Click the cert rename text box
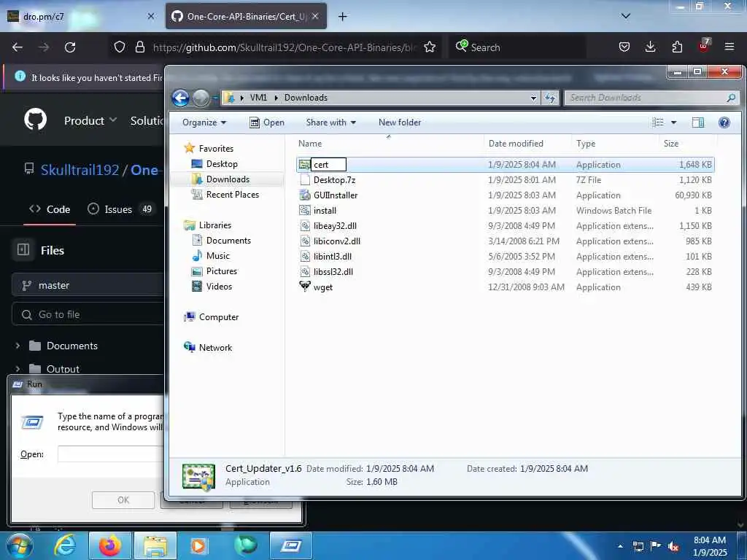This screenshot has height=560, width=747. [328, 165]
